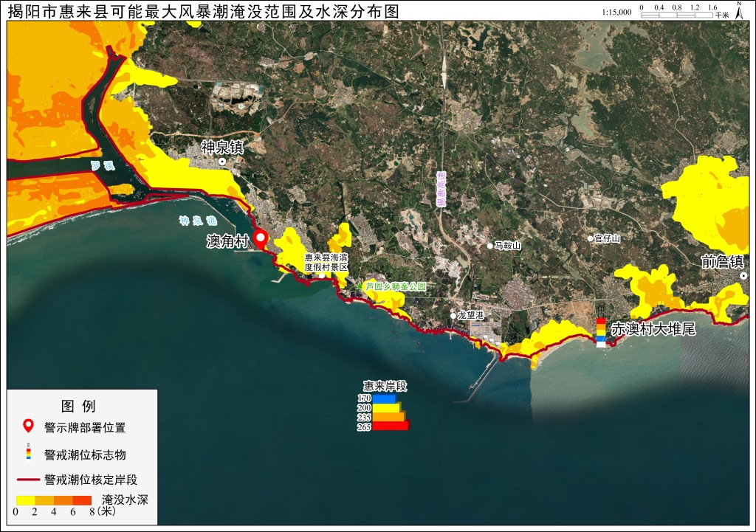Click the map title 揭阳市惠来县可能最大风暴潮淹没范围及水深分布图
Image resolution: width=756 pixels, height=532 pixels.
pyautogui.click(x=204, y=11)
